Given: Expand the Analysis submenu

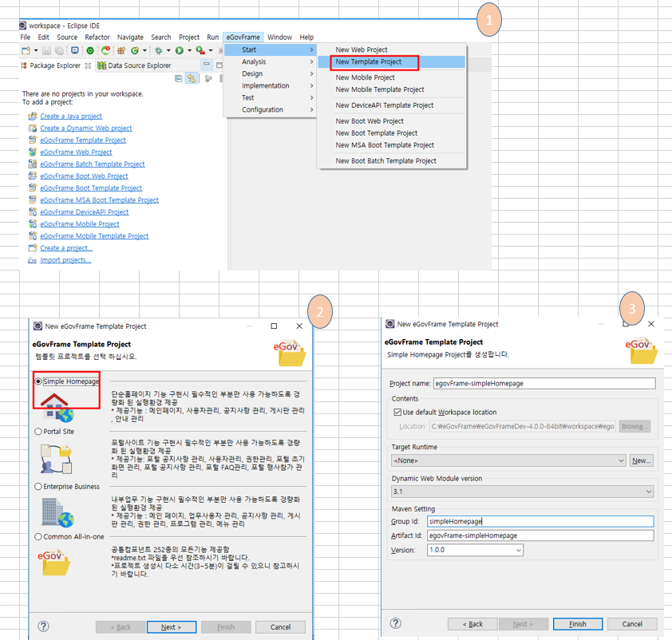Looking at the screenshot, I should pos(270,61).
